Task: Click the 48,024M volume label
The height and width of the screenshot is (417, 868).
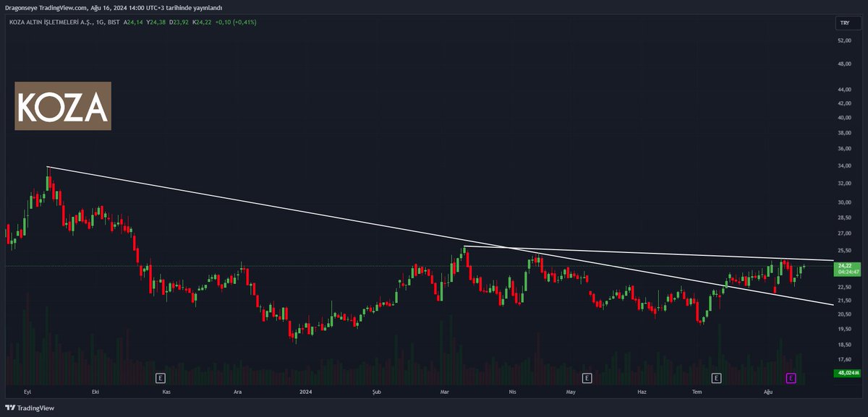Action: coord(846,373)
